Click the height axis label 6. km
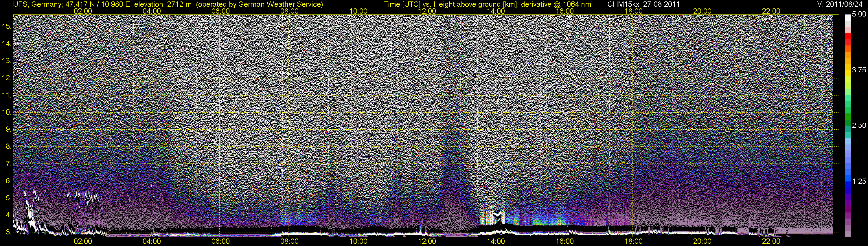The height and width of the screenshot is (246, 868). click(x=8, y=181)
